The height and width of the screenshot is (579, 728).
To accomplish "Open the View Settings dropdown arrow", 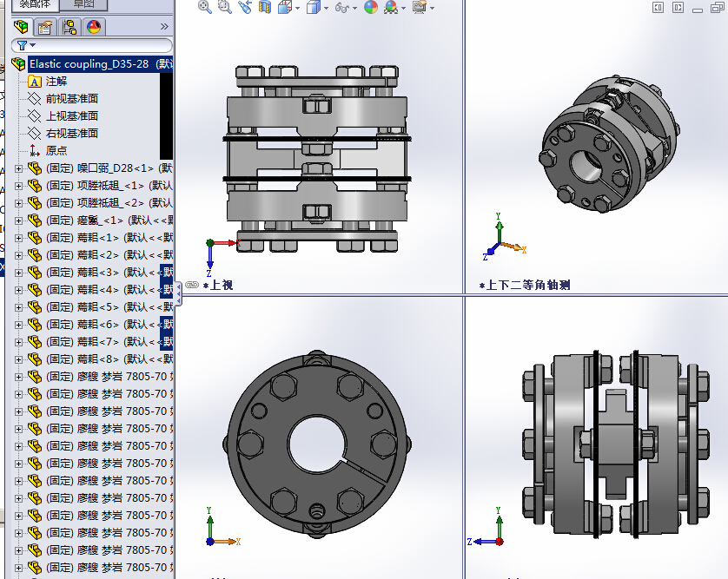I will 433,8.
